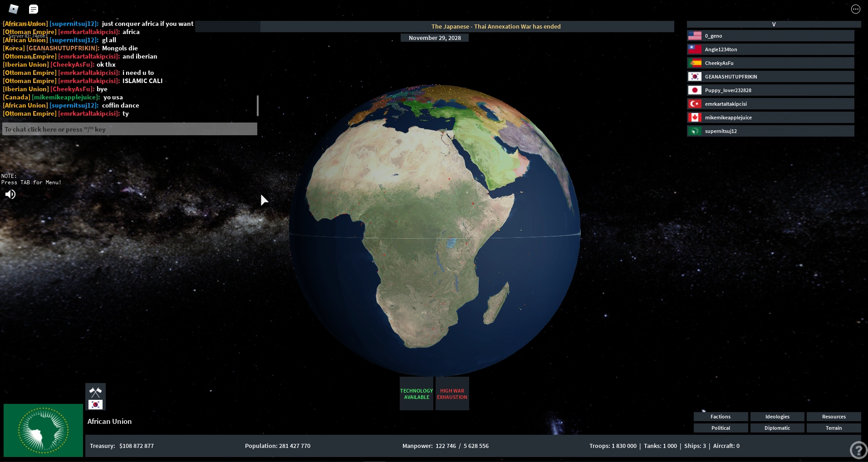This screenshot has height=462, width=868.
Task: Click the Ships 3 stat
Action: [x=695, y=446]
